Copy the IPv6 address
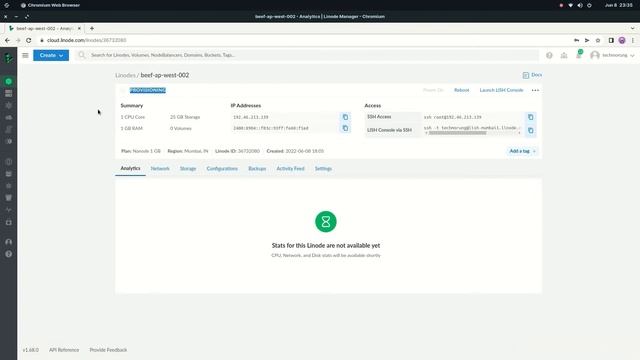 click(x=345, y=128)
